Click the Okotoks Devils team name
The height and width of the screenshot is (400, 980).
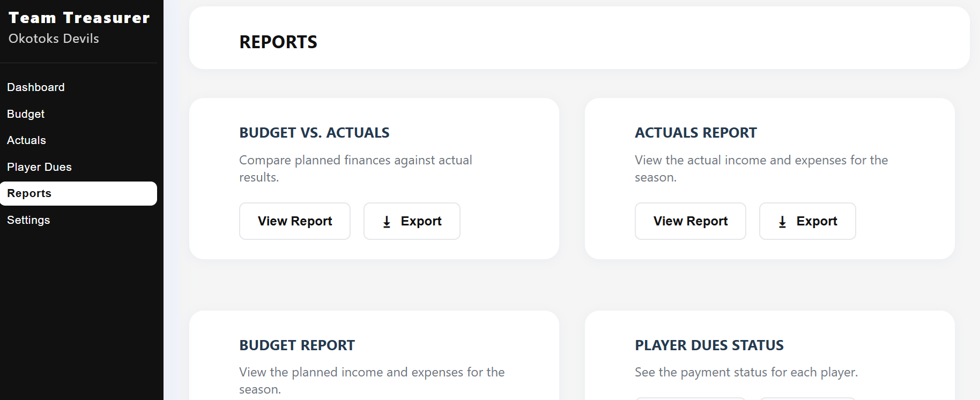54,38
